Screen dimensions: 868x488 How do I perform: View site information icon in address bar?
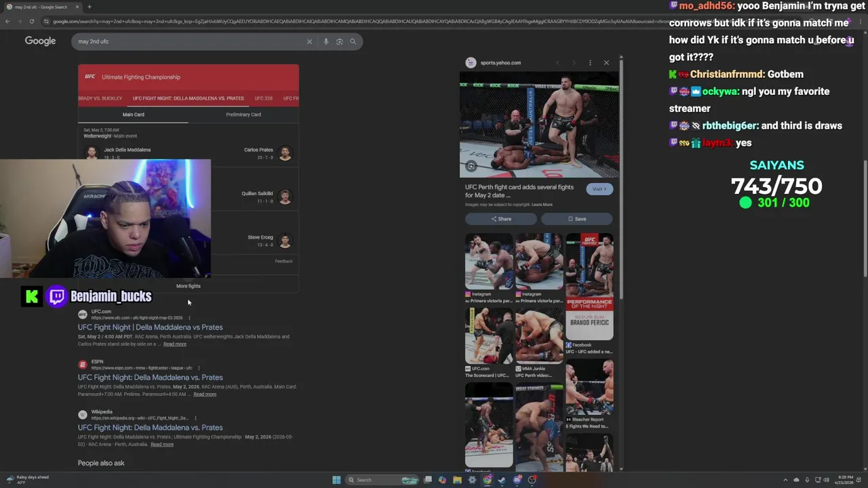click(46, 21)
